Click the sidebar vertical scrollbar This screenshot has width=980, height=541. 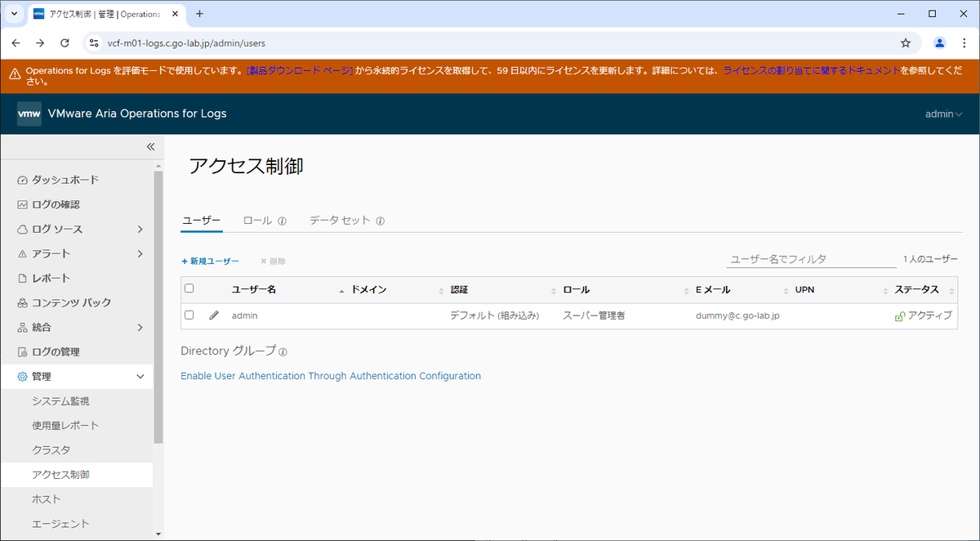(158, 306)
